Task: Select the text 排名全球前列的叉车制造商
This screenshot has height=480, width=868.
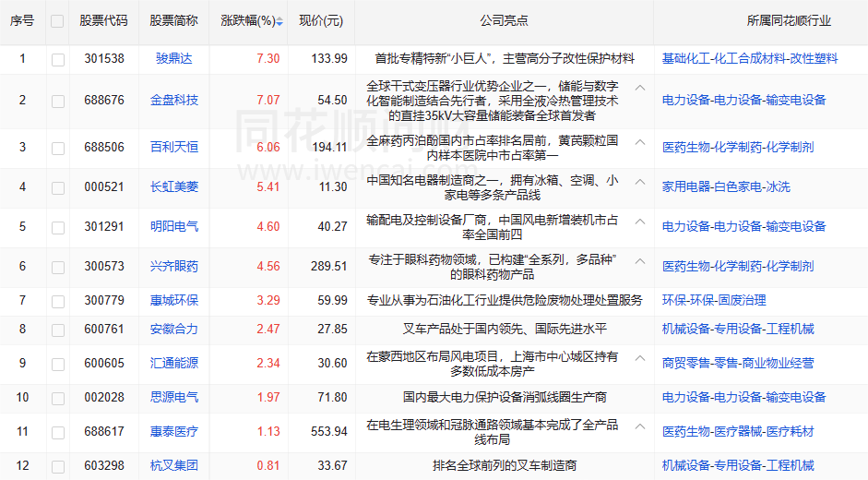Action: [505, 465]
